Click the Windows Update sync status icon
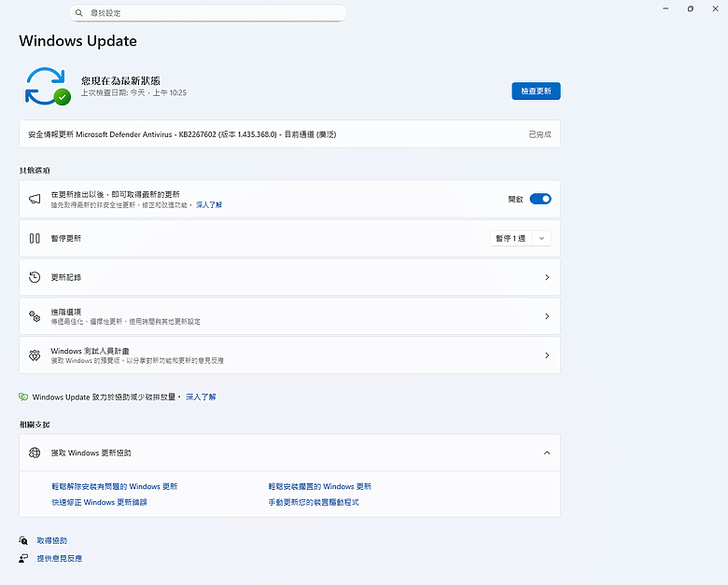The width and height of the screenshot is (728, 585). click(x=48, y=87)
